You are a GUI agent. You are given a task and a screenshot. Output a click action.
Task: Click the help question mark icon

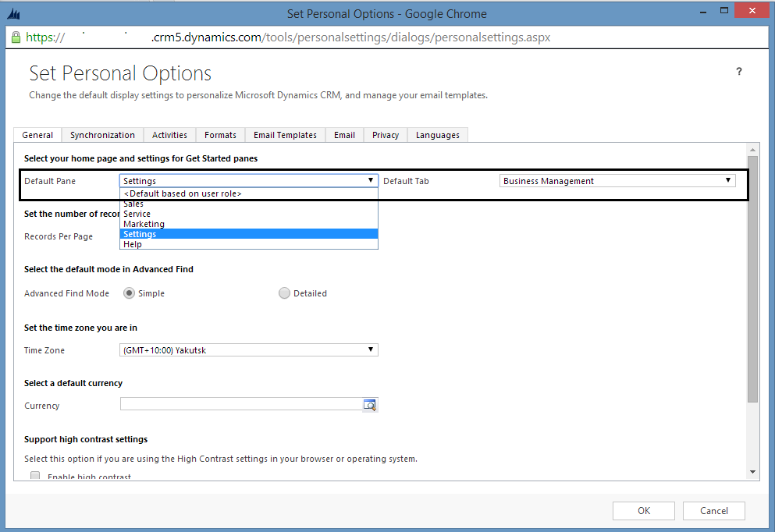pyautogui.click(x=739, y=72)
